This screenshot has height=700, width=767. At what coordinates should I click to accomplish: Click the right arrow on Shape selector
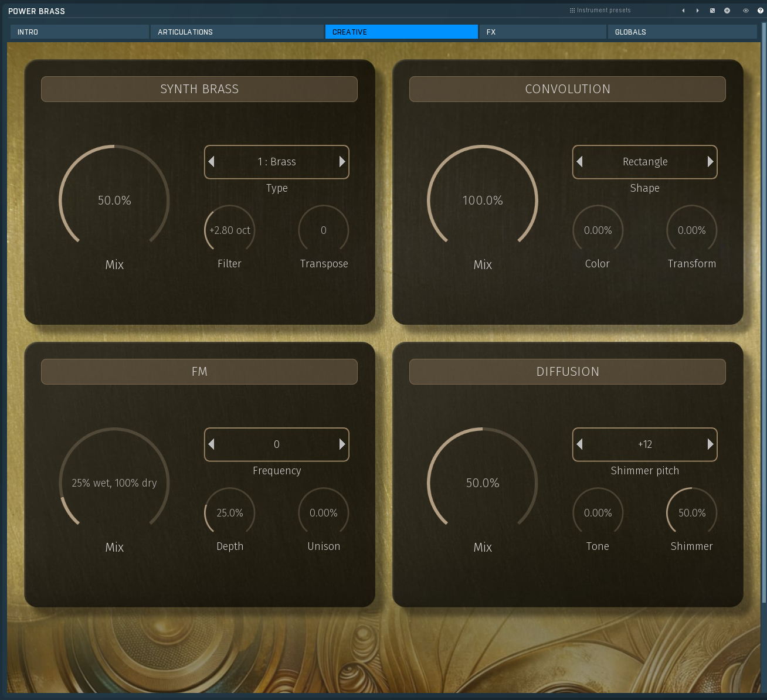coord(710,162)
